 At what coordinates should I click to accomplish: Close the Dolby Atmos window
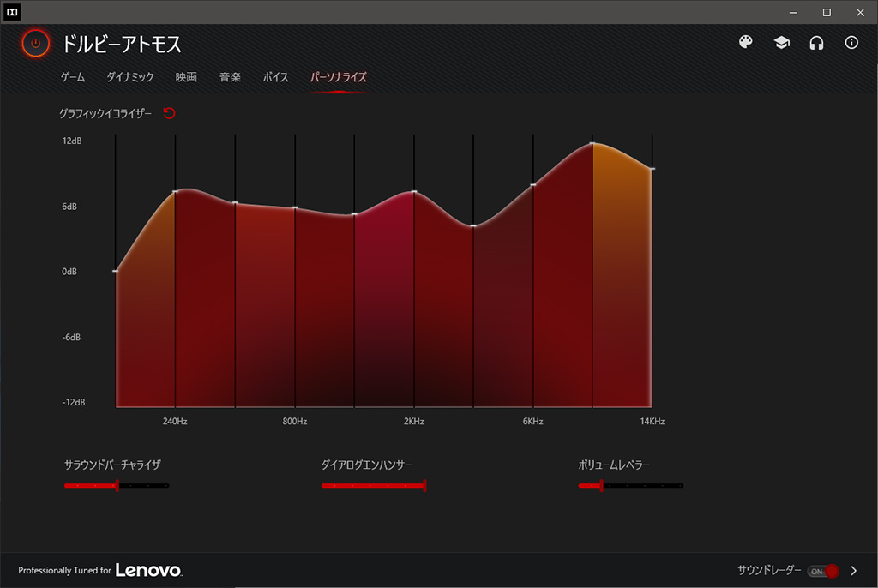[x=860, y=12]
